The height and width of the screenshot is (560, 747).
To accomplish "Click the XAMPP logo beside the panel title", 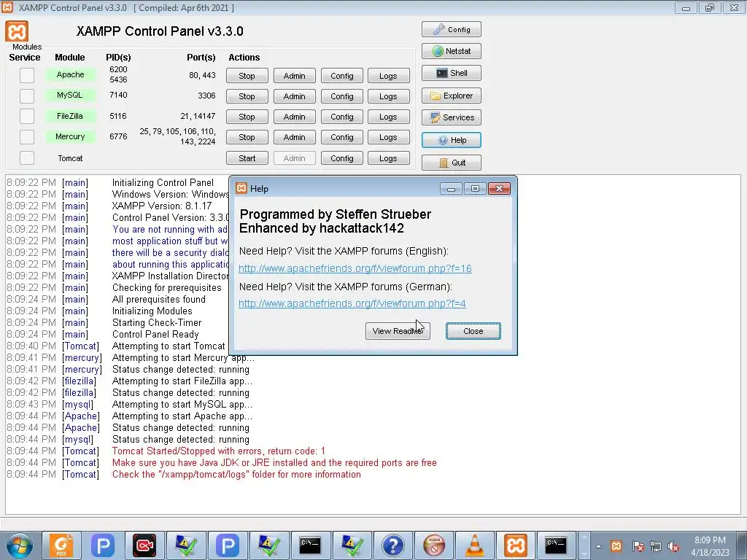I will (x=18, y=31).
